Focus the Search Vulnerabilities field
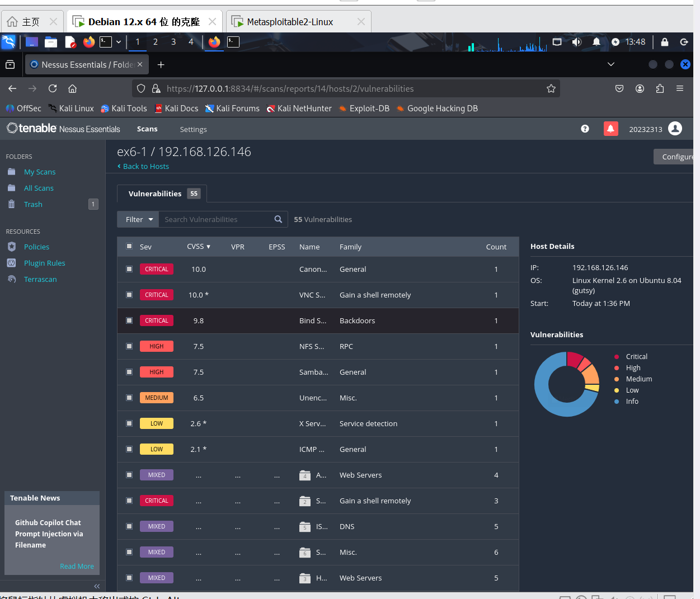The height and width of the screenshot is (599, 700). click(x=215, y=219)
